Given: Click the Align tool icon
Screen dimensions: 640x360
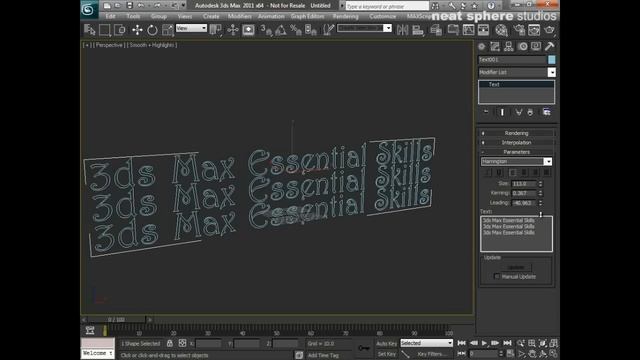Looking at the screenshot, I should pos(418,30).
